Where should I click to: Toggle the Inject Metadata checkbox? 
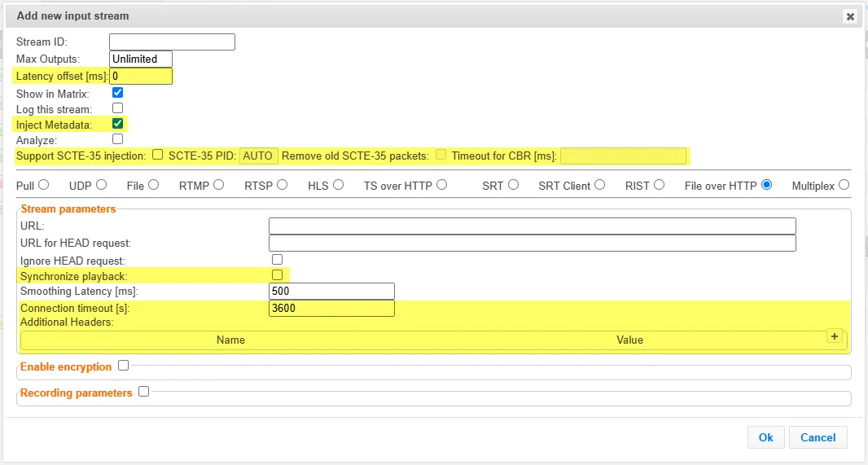117,124
